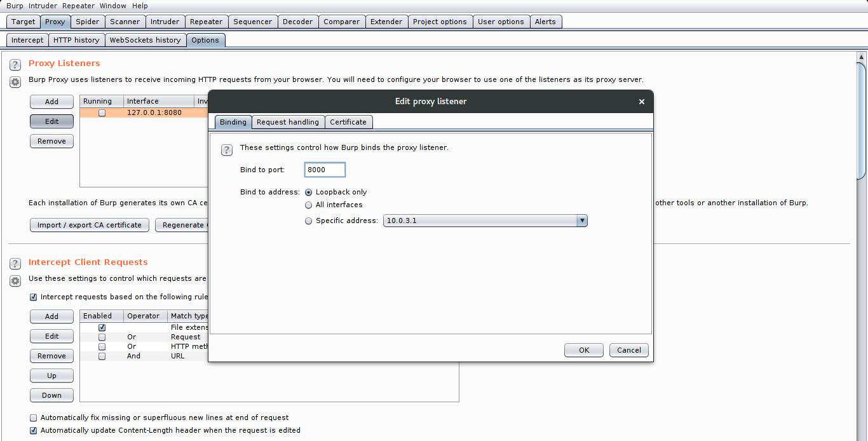Open the Help menu

click(x=140, y=6)
